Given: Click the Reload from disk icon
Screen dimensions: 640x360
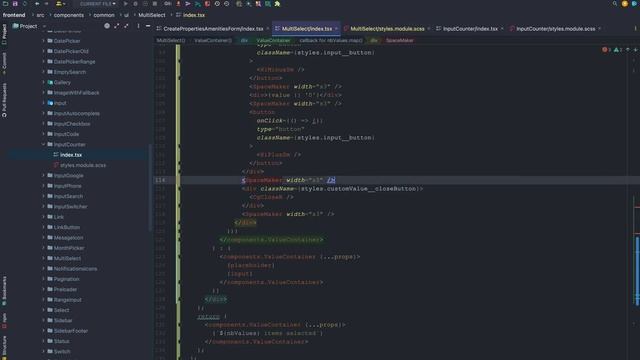Looking at the screenshot, I should pyautogui.click(x=24, y=4).
